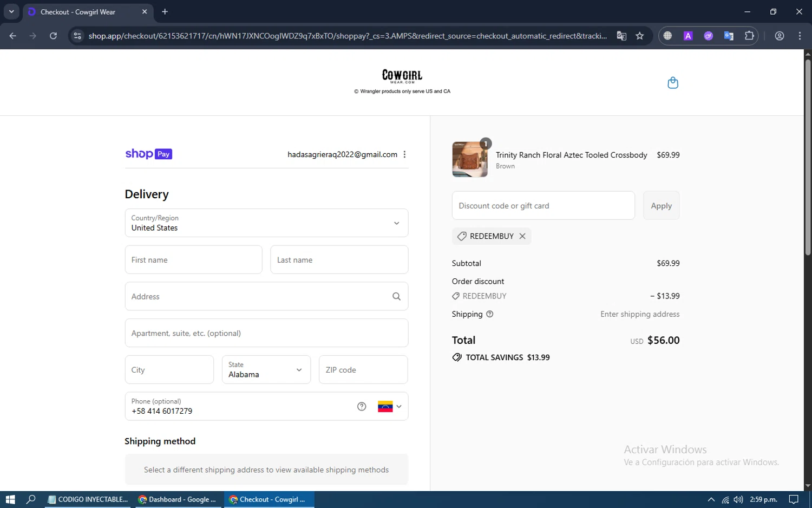
Task: Expand the State dropdown showing Alabama
Action: click(x=266, y=369)
